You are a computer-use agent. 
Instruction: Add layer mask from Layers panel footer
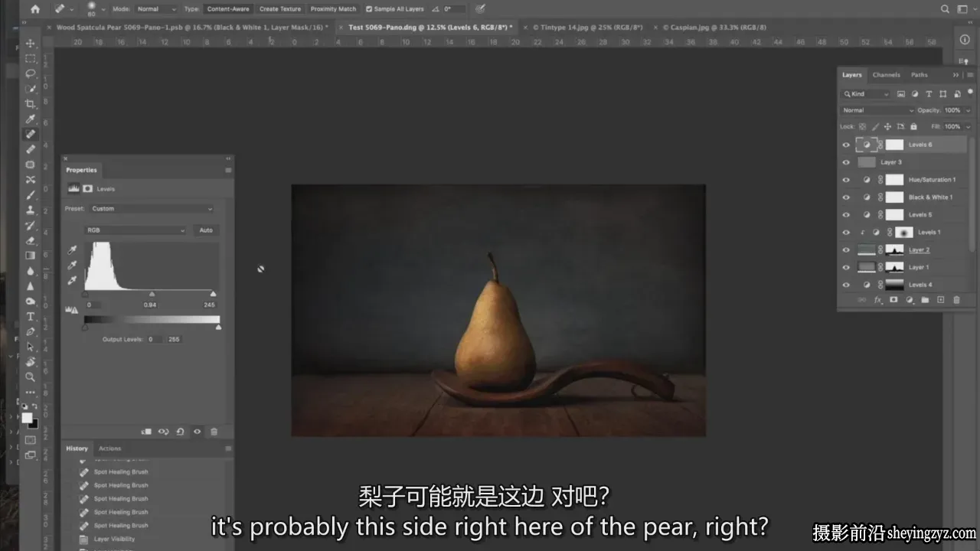click(x=893, y=300)
